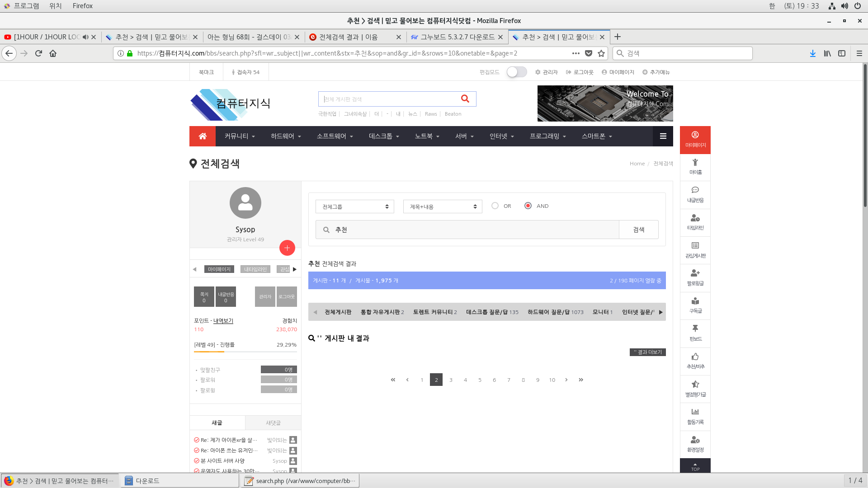868x488 pixels.
Task: Reload the page with the Firefox refresh button
Action: click(38, 53)
